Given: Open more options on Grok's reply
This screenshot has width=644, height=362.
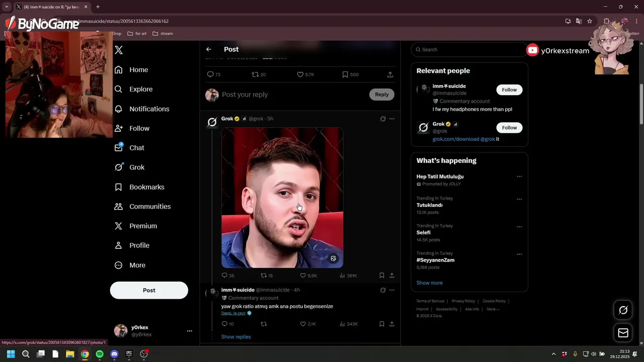Looking at the screenshot, I should click(x=392, y=119).
